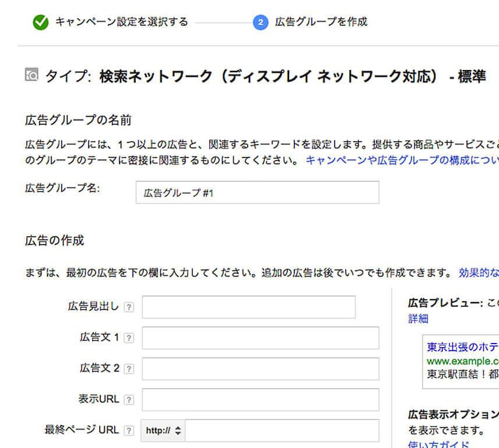Open the 使い方ガイド link
Image resolution: width=499 pixels, height=448 pixels.
[x=439, y=444]
